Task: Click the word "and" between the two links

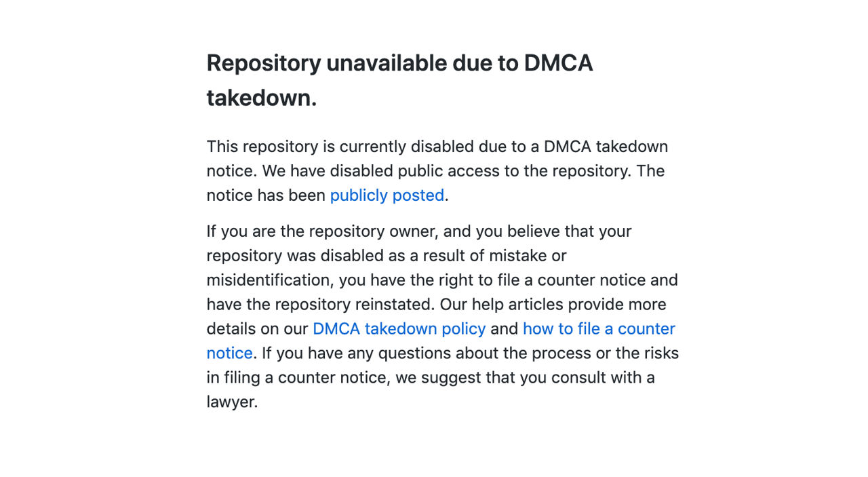Action: [504, 328]
